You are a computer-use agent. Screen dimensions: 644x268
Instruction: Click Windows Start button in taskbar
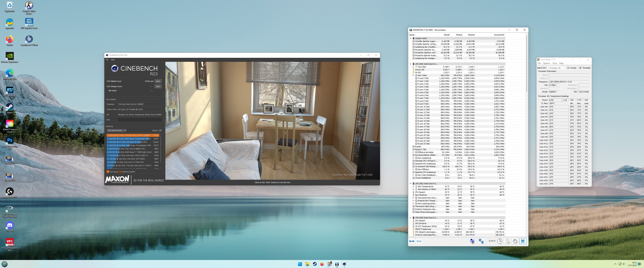coord(300,264)
